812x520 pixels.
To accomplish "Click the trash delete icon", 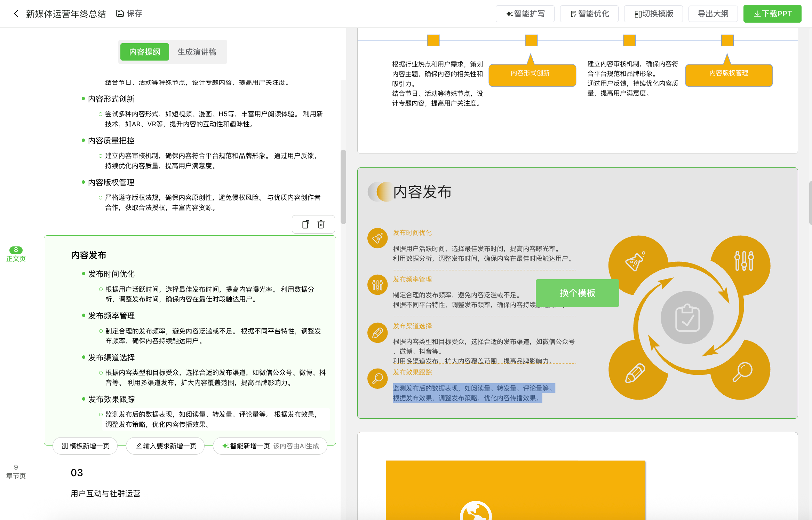I will (x=321, y=224).
